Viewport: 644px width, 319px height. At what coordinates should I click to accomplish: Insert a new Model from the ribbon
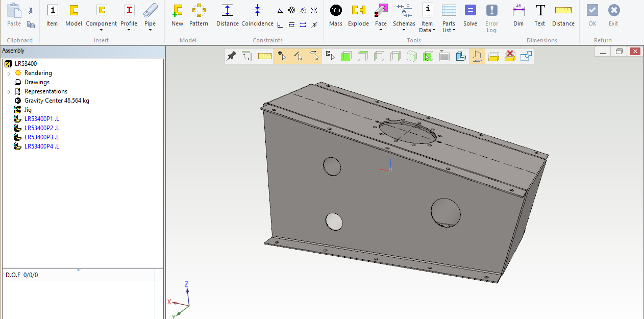pyautogui.click(x=73, y=15)
